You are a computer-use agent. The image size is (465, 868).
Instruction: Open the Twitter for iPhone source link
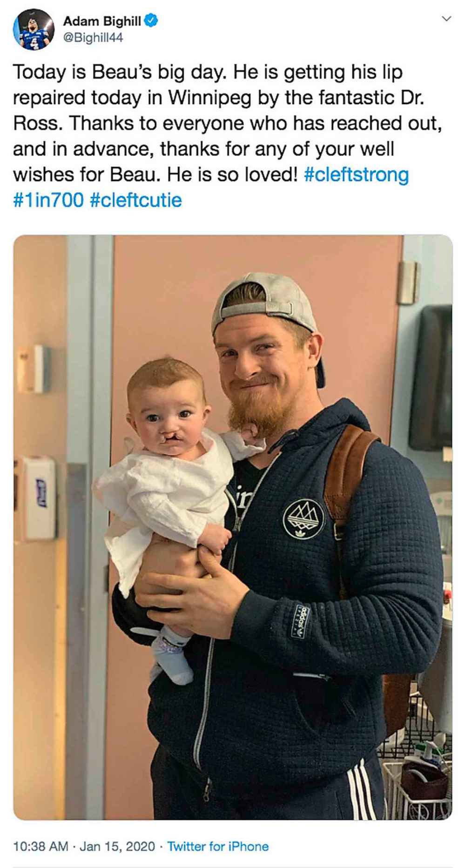(218, 846)
